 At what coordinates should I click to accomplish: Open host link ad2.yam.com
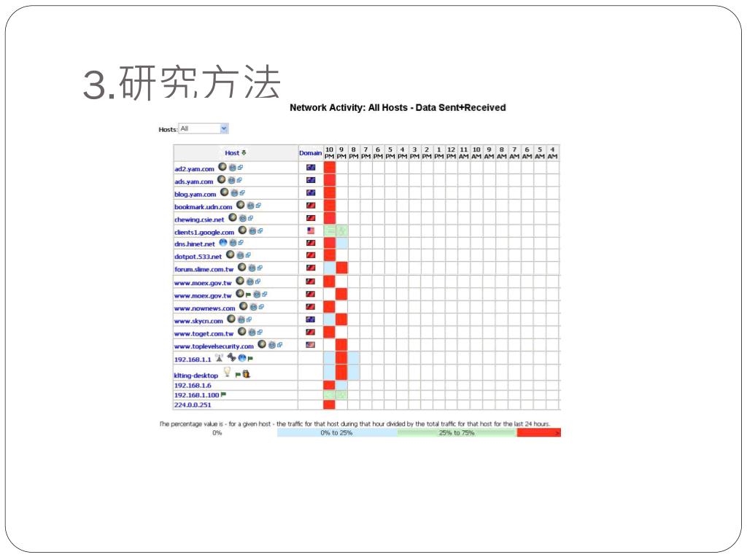[x=194, y=169]
